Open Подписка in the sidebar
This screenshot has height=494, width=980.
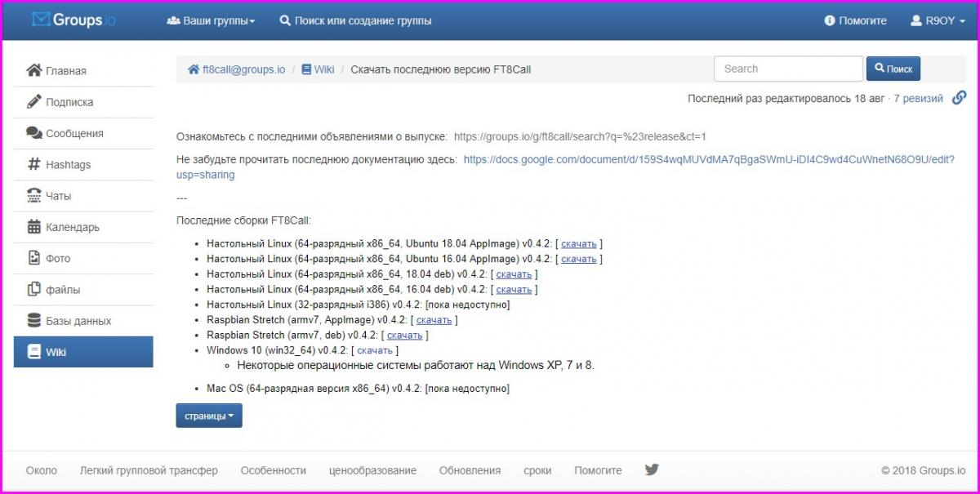pyautogui.click(x=69, y=102)
